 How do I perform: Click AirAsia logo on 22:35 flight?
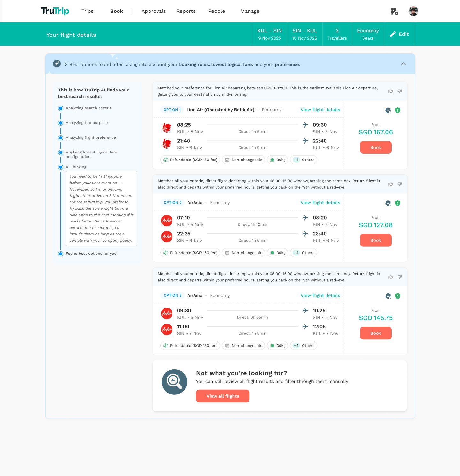167,237
